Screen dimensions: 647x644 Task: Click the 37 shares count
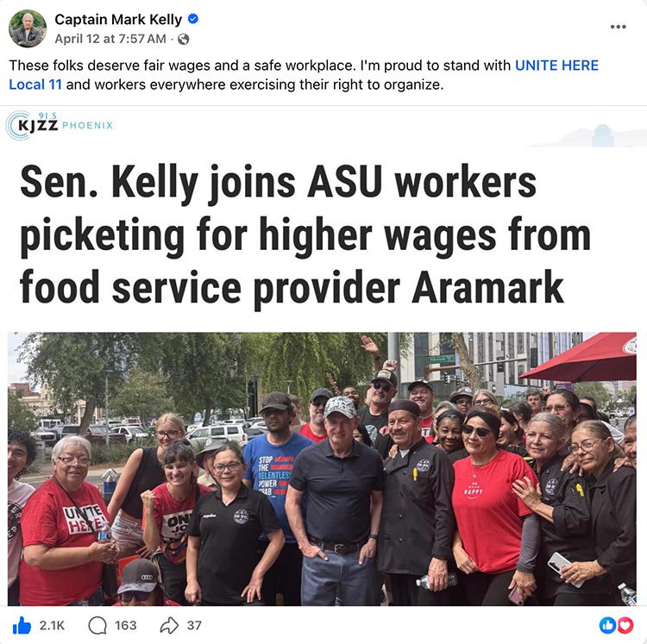[194, 625]
